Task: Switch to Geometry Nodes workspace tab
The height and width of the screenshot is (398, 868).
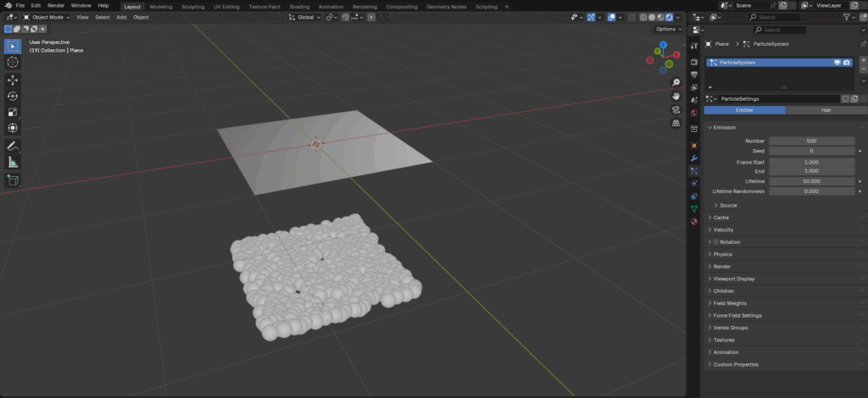Action: point(446,7)
